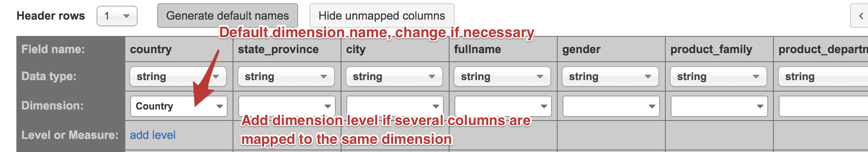Open fullname column dimension dropdown
868x152 pixels.
pyautogui.click(x=503, y=106)
